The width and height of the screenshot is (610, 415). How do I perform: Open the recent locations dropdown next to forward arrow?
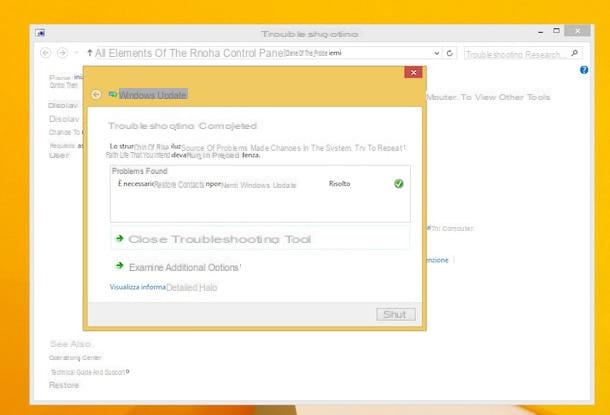coord(77,53)
